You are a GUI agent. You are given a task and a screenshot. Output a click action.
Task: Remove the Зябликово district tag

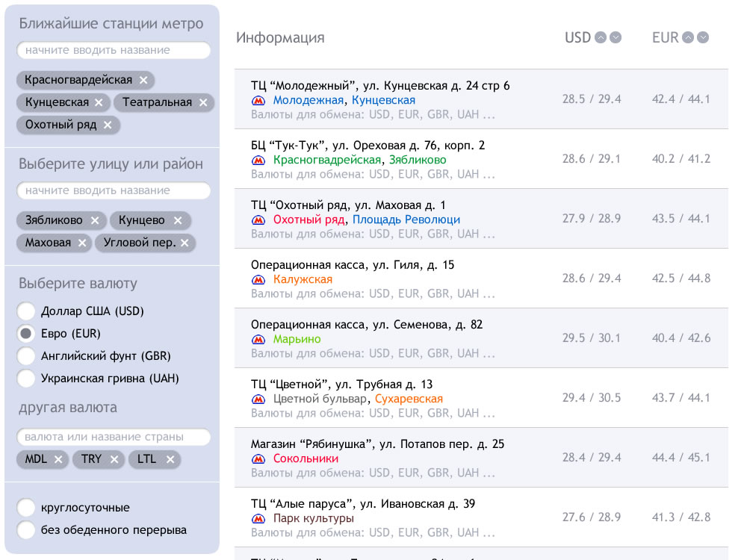(x=95, y=220)
